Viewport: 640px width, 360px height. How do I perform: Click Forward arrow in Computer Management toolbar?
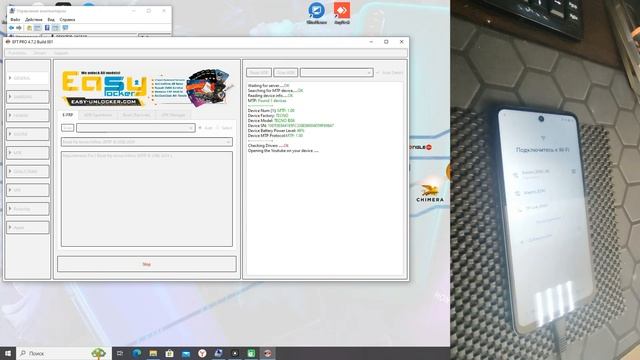pos(18,28)
